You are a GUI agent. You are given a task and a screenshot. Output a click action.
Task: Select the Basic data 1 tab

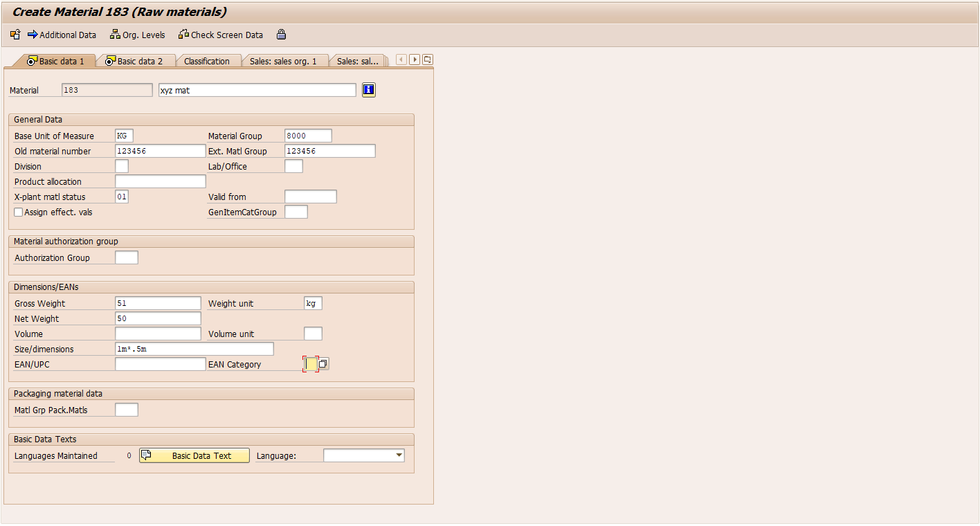pyautogui.click(x=61, y=60)
